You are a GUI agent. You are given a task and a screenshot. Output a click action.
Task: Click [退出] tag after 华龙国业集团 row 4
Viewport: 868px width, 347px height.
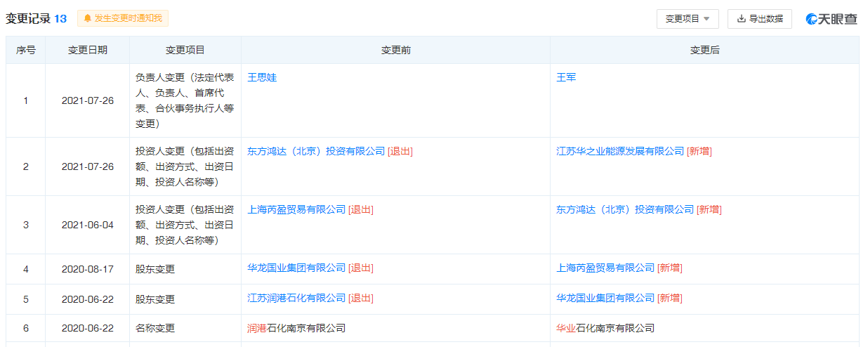coord(361,268)
